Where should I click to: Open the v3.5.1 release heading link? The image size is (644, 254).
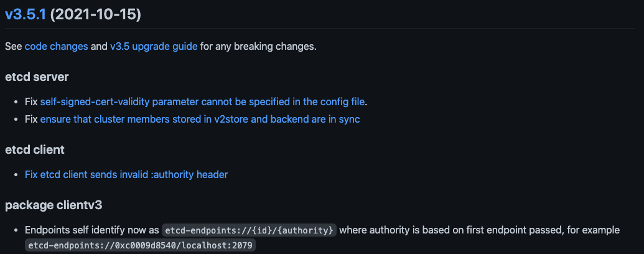point(26,14)
